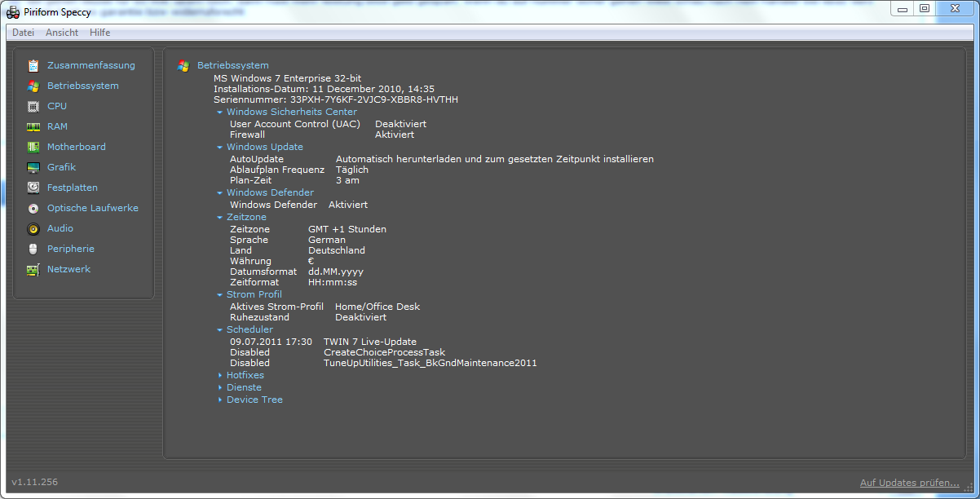Click the Audio speaker icon
Image resolution: width=980 pixels, height=499 pixels.
point(33,228)
